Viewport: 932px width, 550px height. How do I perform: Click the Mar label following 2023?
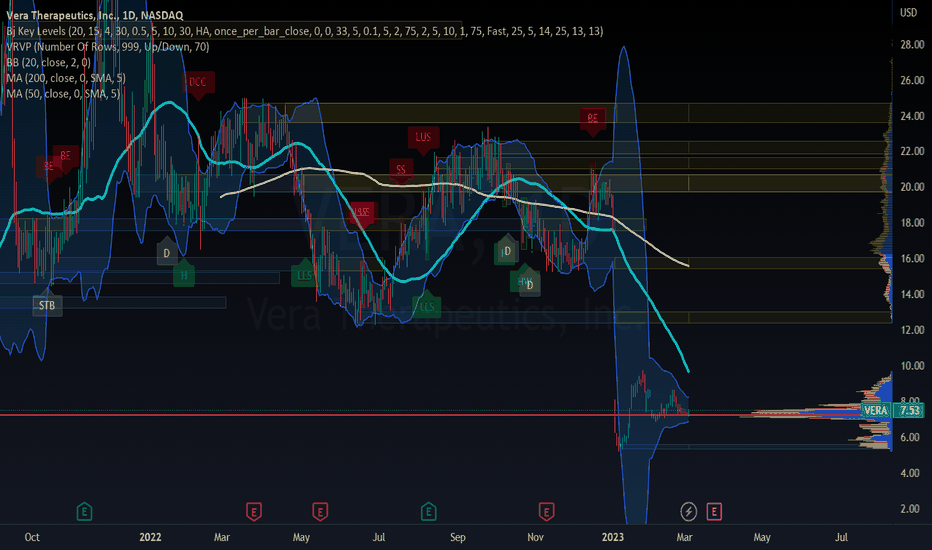684,537
